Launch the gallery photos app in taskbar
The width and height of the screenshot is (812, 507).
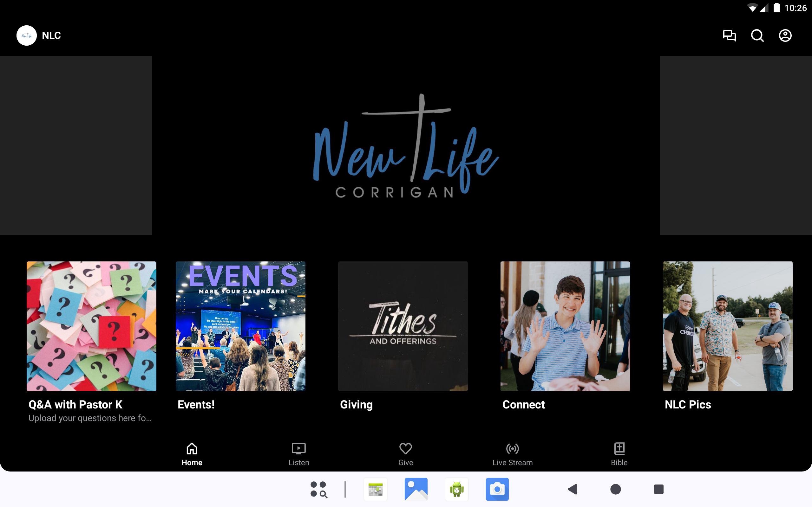click(416, 489)
